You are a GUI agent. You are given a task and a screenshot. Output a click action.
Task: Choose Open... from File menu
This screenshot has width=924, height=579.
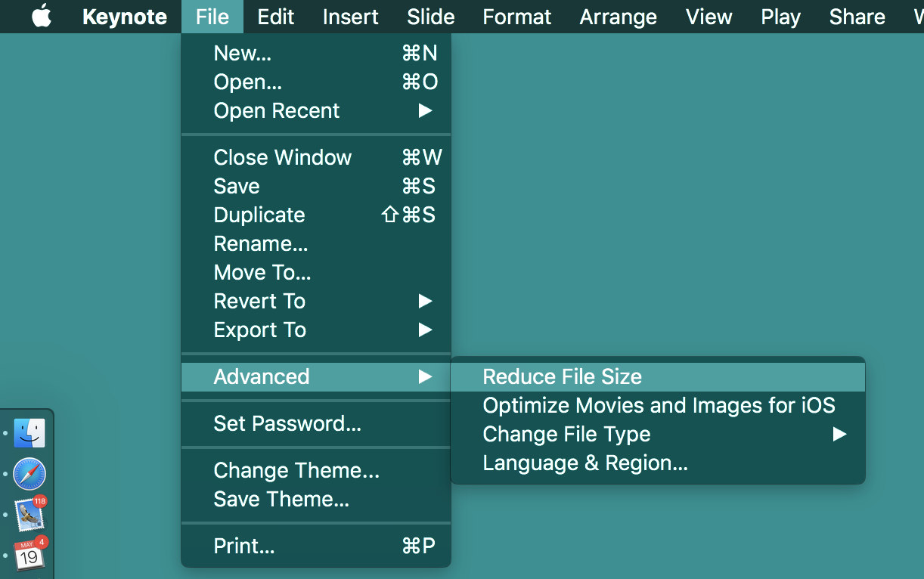(316, 82)
